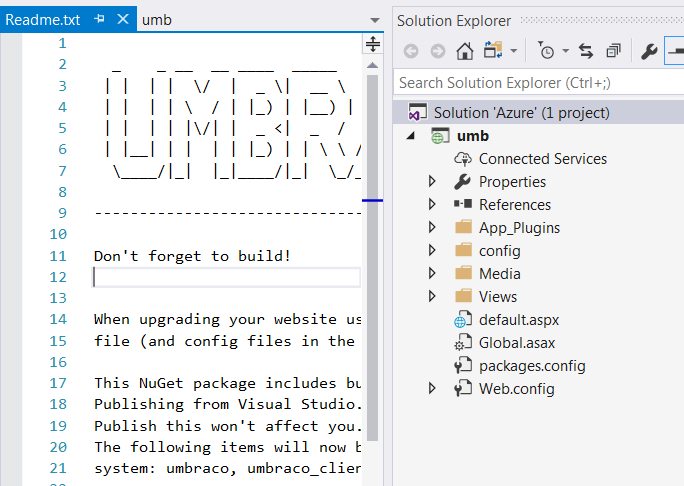Click the Back button in Solution Explorer
The width and height of the screenshot is (684, 486).
(410, 51)
